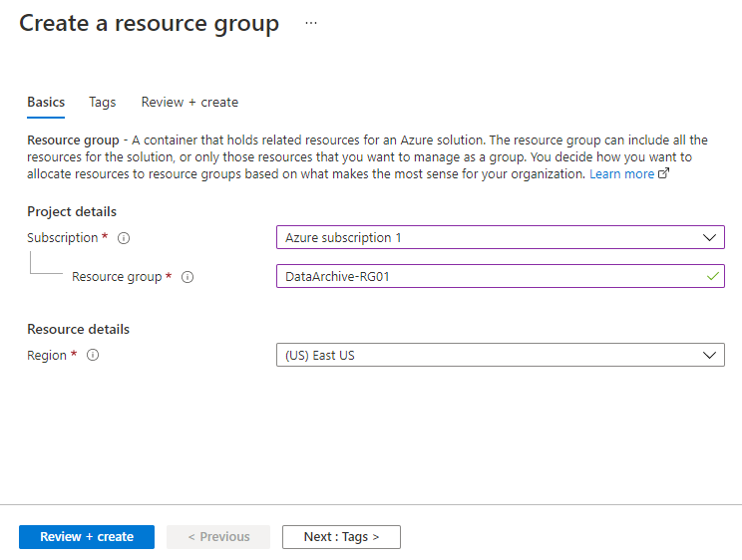Image resolution: width=742 pixels, height=560 pixels.
Task: Click the blue Review + create button
Action: tap(87, 537)
